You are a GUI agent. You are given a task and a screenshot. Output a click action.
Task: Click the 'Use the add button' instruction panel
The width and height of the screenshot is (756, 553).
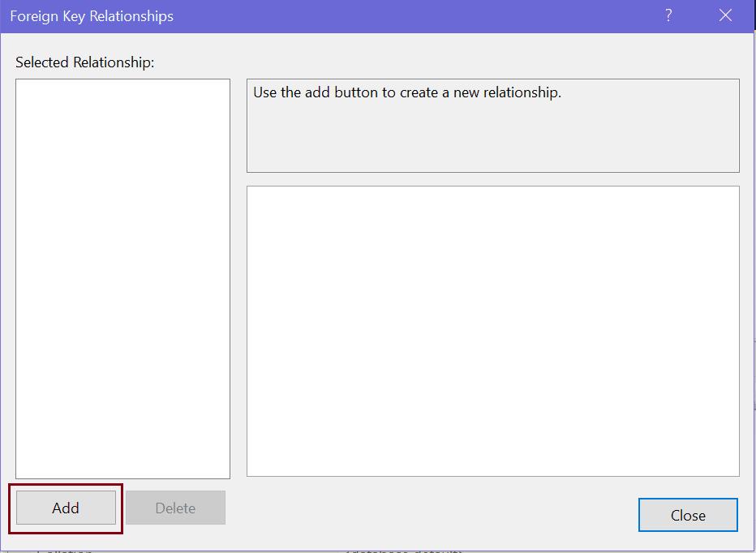point(492,125)
